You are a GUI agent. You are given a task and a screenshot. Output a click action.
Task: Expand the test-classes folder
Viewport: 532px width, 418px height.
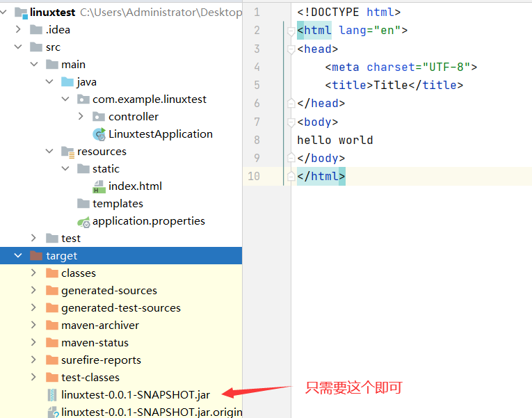(x=33, y=376)
